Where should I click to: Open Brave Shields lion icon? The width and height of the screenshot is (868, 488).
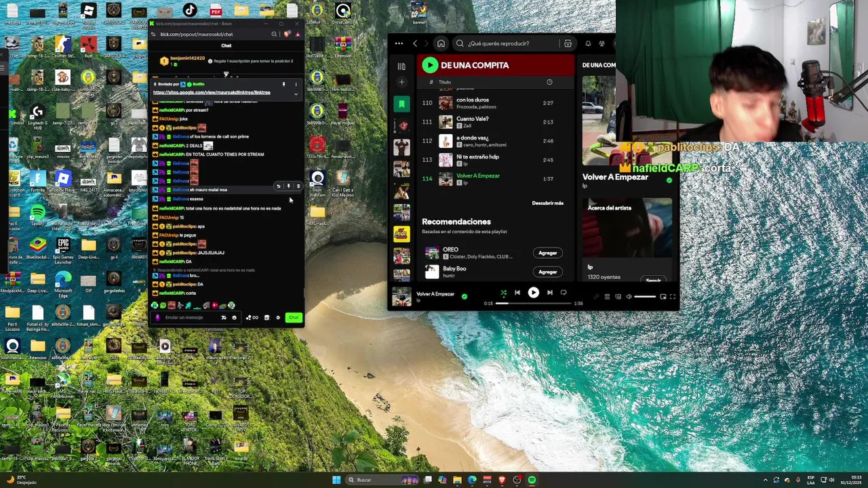tap(288, 34)
